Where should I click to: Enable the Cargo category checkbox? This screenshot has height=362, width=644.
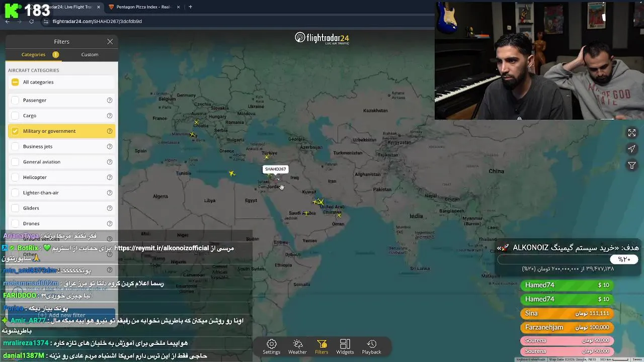[x=15, y=116]
